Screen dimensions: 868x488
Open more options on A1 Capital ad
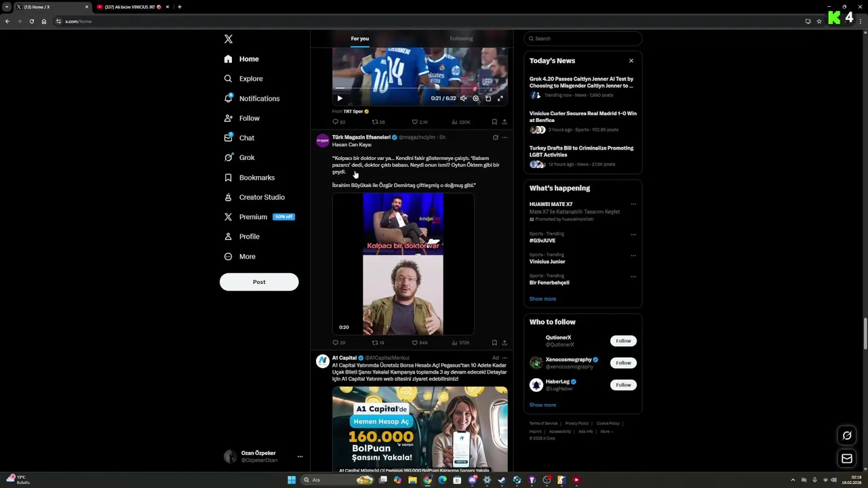[x=504, y=358]
